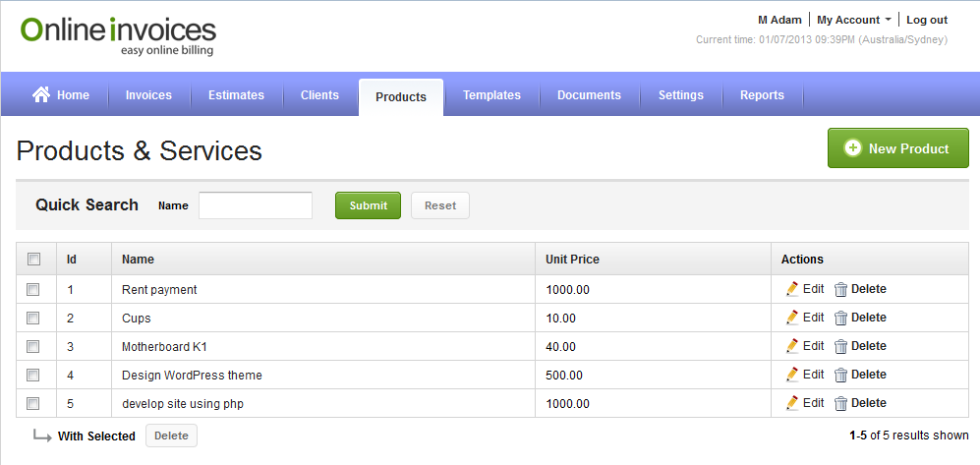This screenshot has width=980, height=465.
Task: Check the box for Rent payment row
Action: [x=33, y=289]
